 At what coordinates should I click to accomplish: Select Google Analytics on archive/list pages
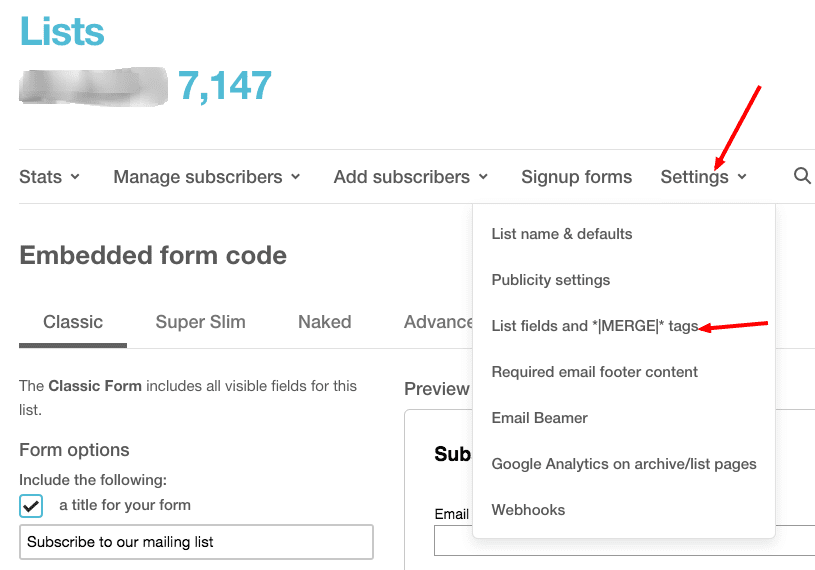point(624,464)
